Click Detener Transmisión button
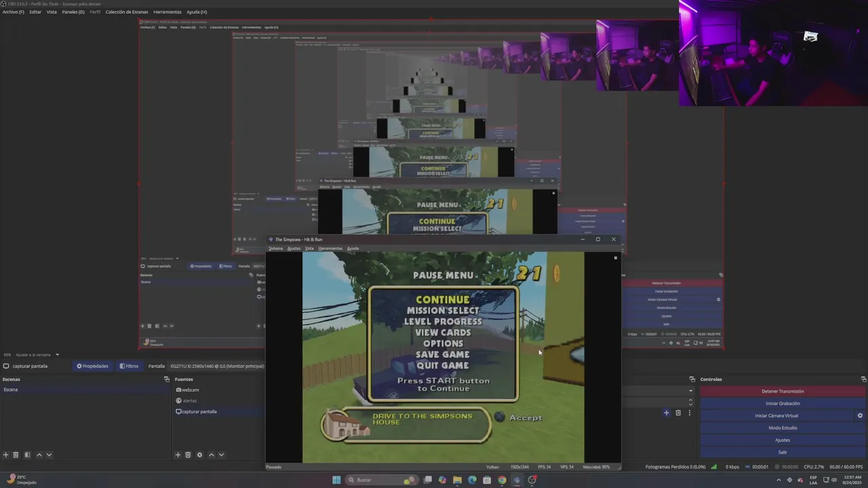Screen dimensions: 868x488 [x=783, y=391]
